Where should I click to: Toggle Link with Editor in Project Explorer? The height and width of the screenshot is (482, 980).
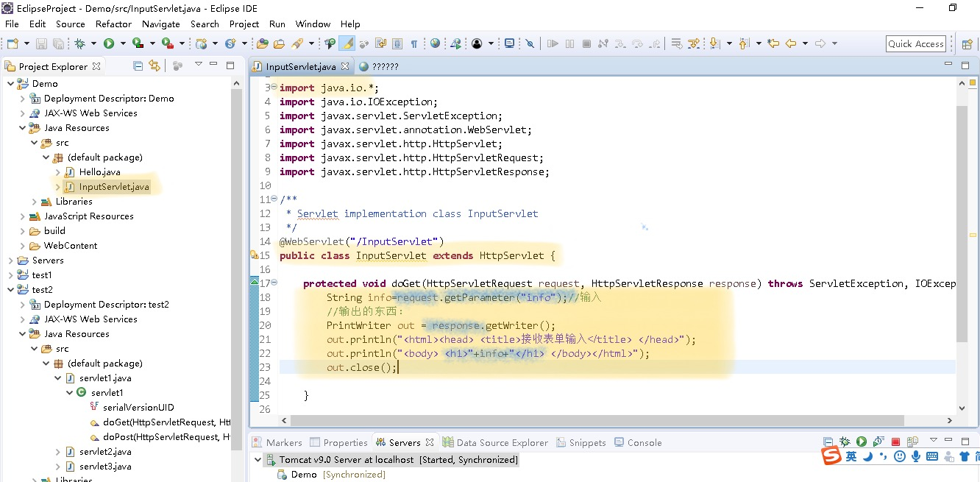coord(154,65)
